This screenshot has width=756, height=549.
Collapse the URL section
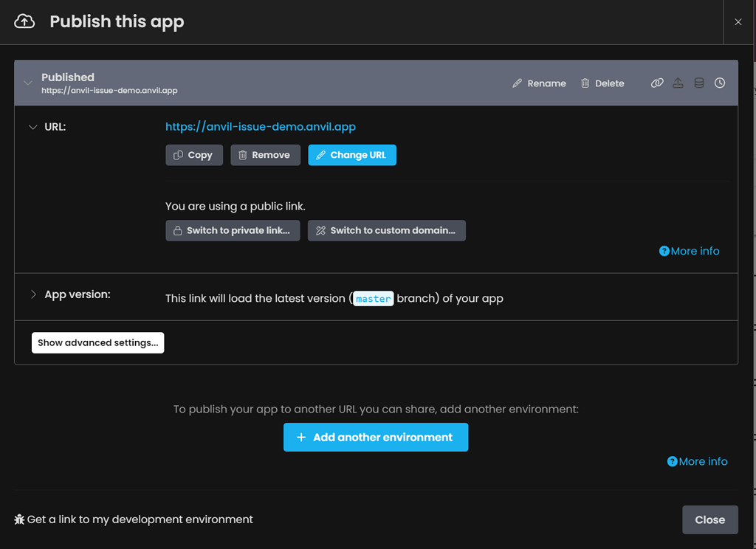pyautogui.click(x=32, y=126)
